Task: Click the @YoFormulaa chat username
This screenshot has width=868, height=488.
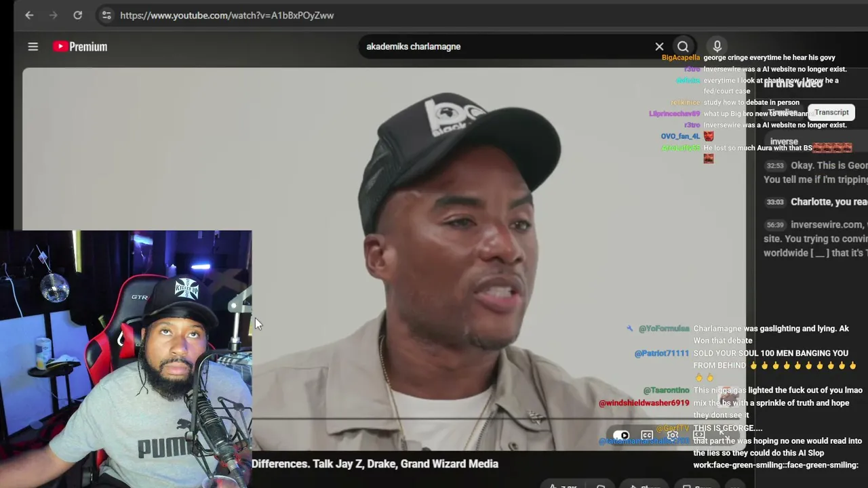Action: tap(663, 329)
